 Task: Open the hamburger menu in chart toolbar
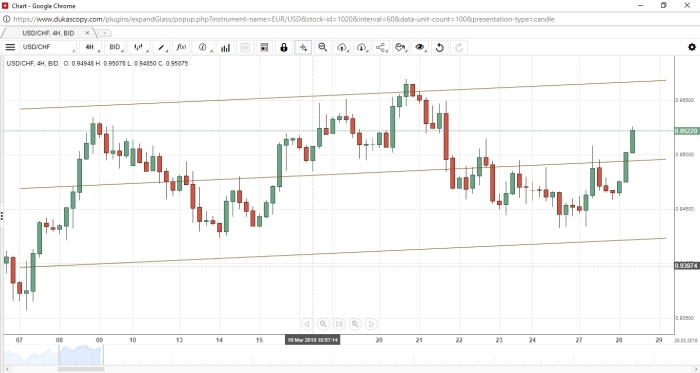click(x=10, y=47)
